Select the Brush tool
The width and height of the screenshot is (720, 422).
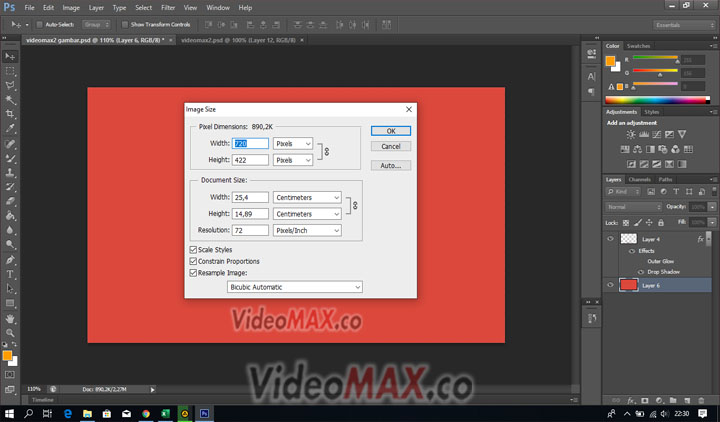10,158
